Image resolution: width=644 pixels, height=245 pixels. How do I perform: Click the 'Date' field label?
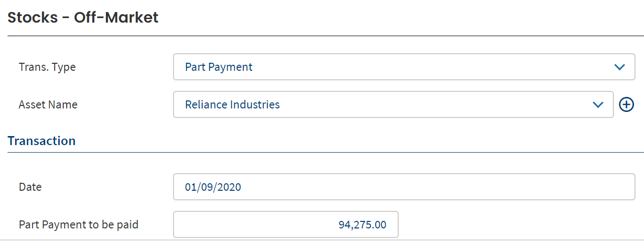(x=30, y=187)
